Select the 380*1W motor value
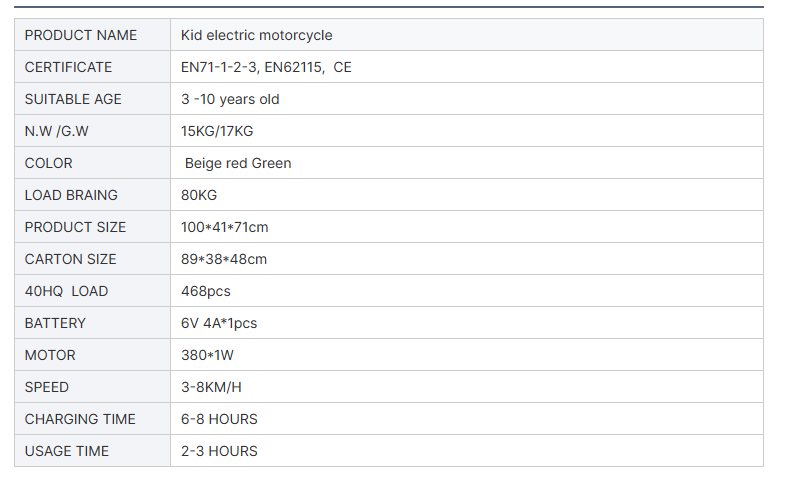This screenshot has width=789, height=485. point(208,355)
